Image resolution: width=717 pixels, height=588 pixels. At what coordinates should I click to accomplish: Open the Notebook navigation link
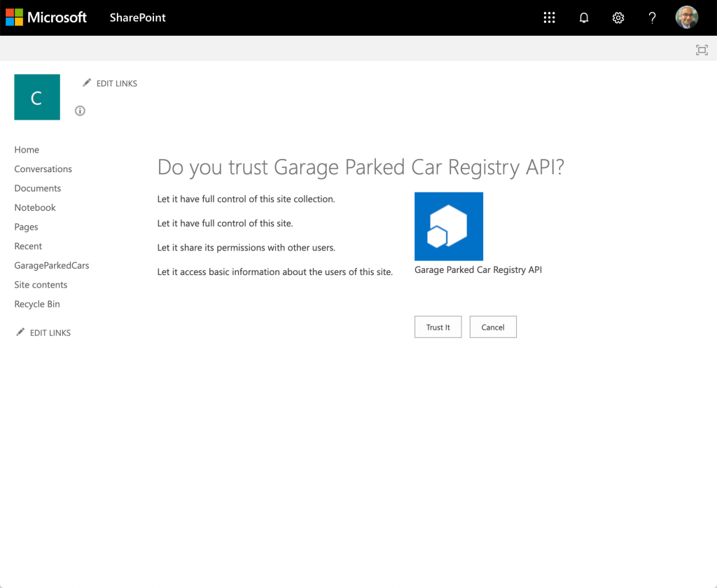(x=35, y=207)
